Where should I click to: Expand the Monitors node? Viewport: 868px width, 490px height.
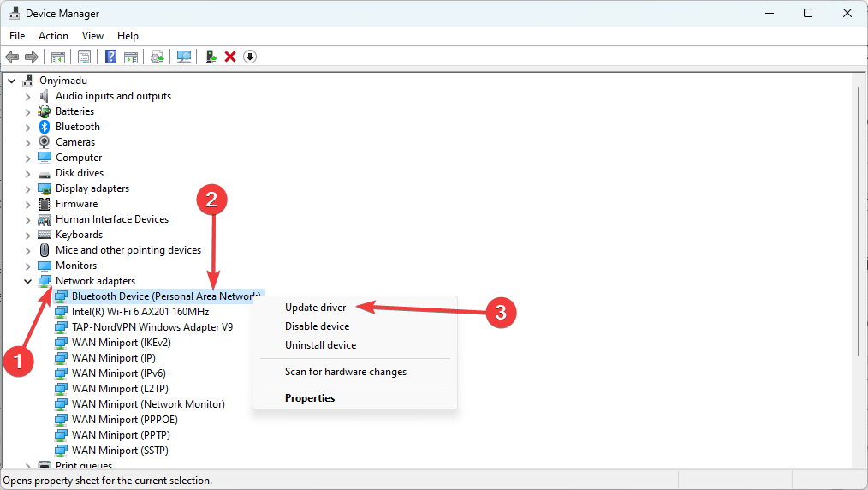click(x=27, y=266)
